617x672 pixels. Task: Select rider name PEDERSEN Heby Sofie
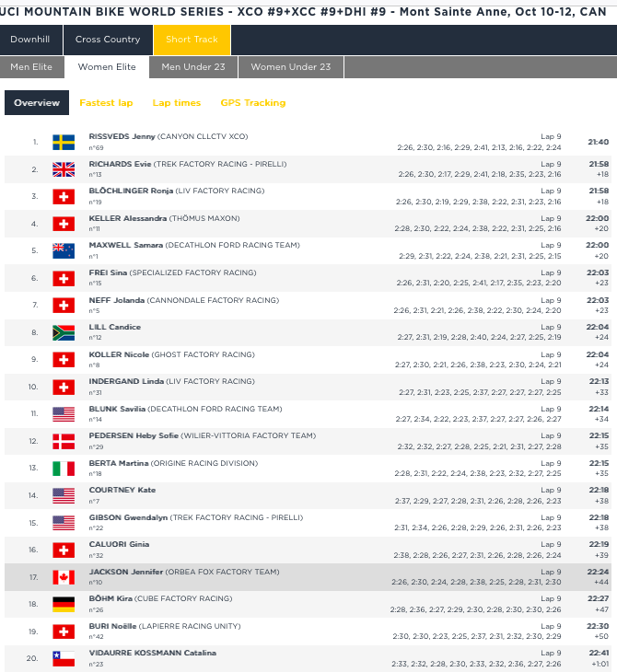[134, 435]
